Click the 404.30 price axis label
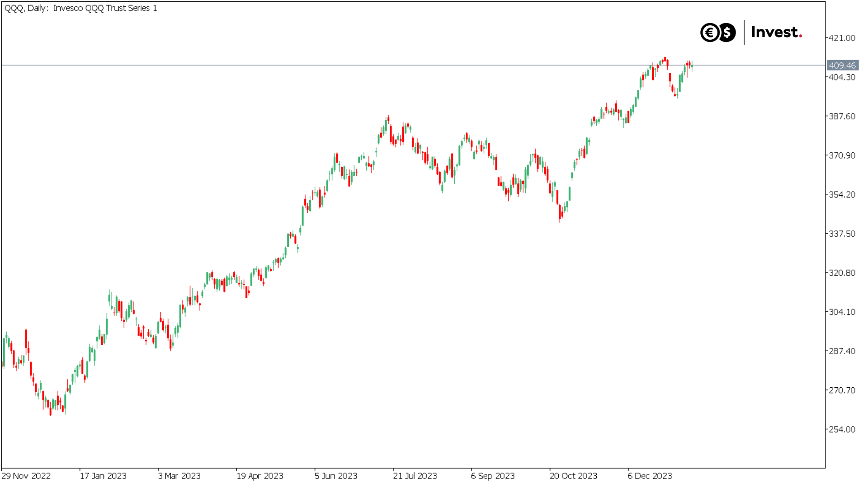 (x=842, y=77)
